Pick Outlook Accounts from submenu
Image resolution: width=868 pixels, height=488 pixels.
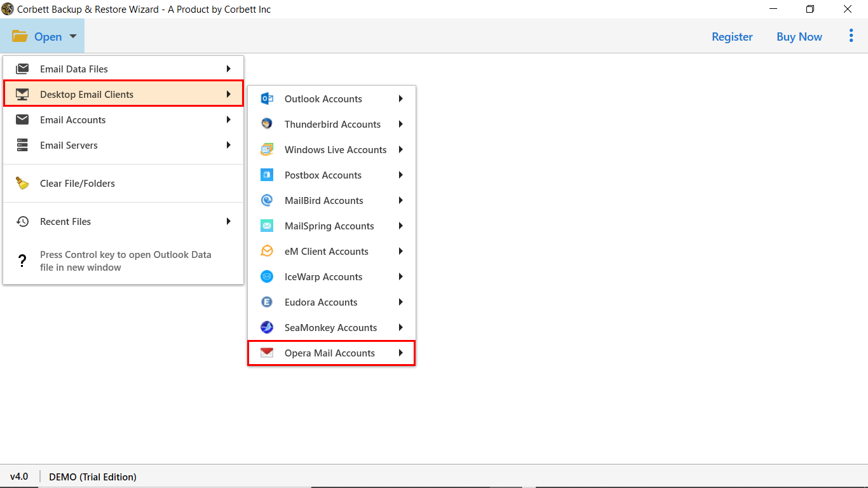(x=331, y=98)
